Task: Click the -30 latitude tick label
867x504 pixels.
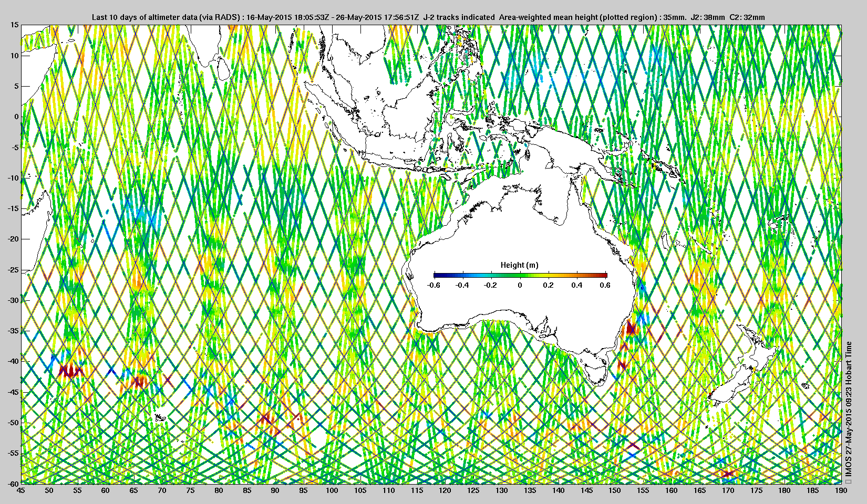Action: point(13,300)
